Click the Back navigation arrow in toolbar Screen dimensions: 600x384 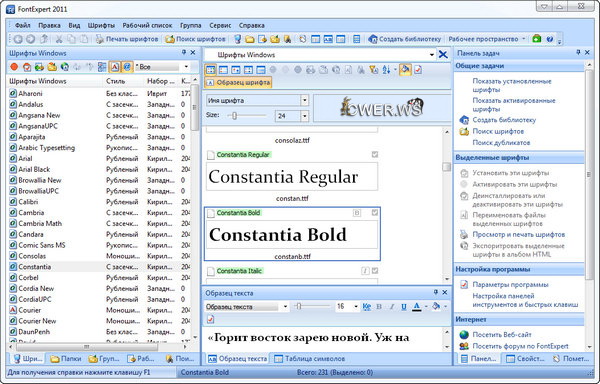18,39
